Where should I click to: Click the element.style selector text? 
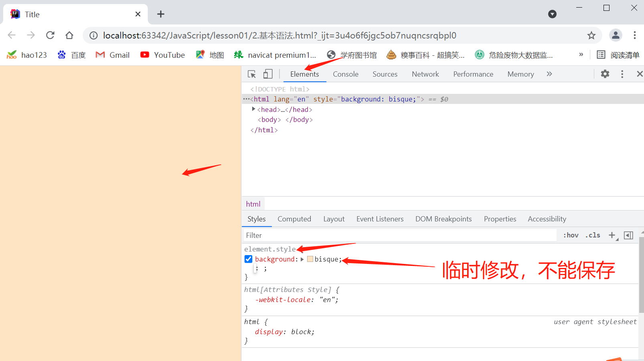pos(270,249)
